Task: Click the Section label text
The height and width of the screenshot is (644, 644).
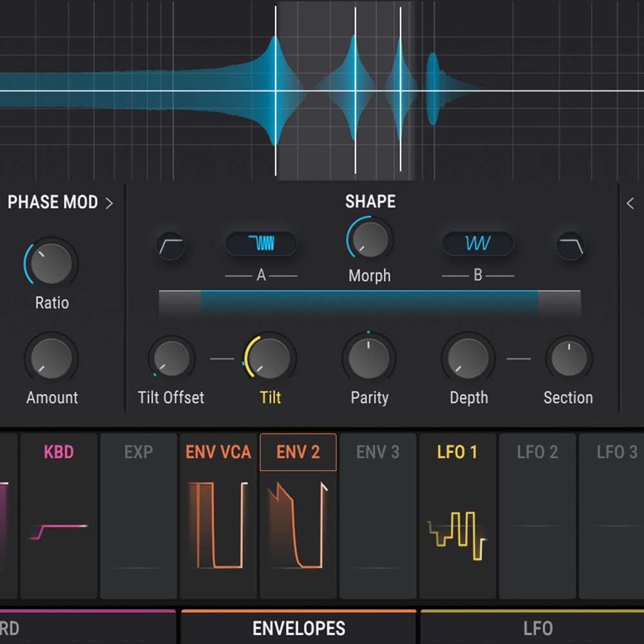Action: (568, 397)
